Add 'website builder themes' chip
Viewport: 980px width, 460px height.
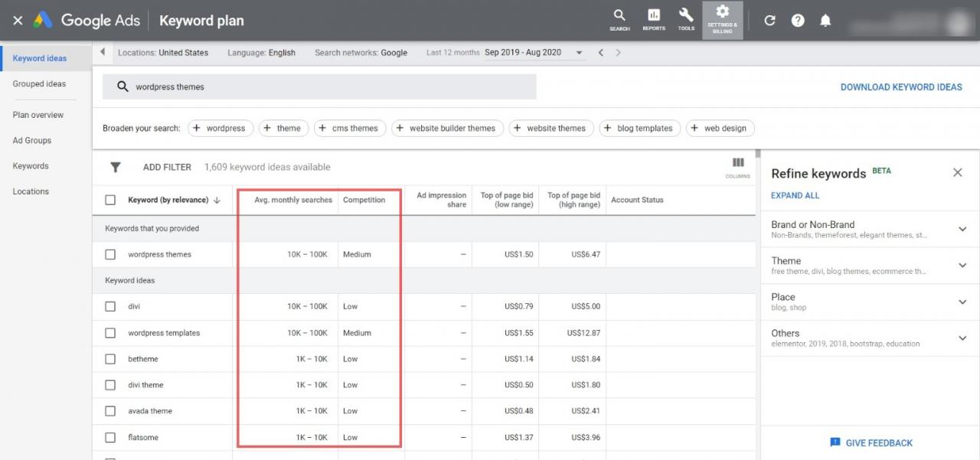(x=447, y=129)
